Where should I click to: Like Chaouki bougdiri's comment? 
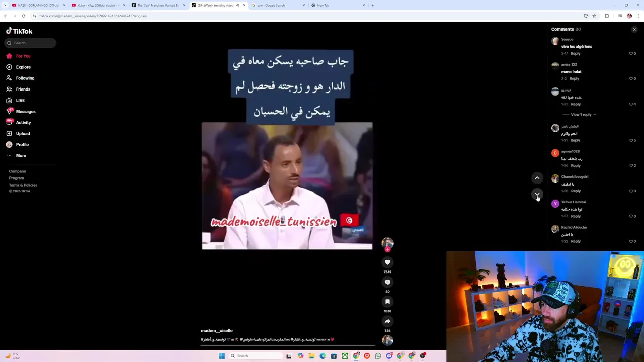click(631, 191)
